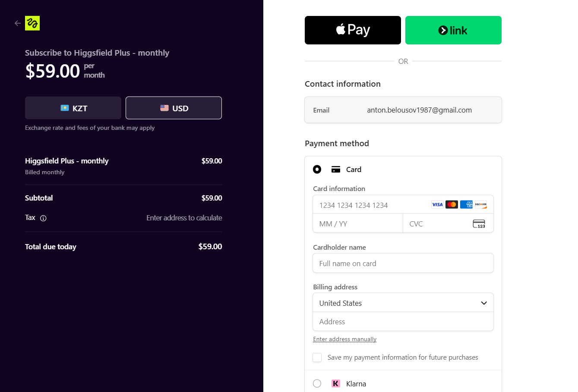This screenshot has height=392, width=578.
Task: Select the Card payment radio button
Action: tap(317, 169)
